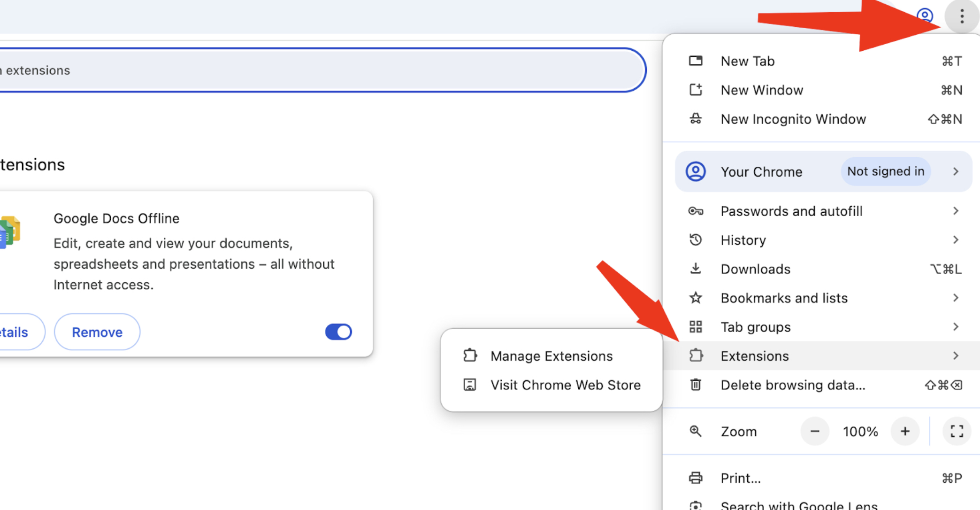
Task: Click the key icon beside Passwords and autofill
Action: click(x=696, y=211)
